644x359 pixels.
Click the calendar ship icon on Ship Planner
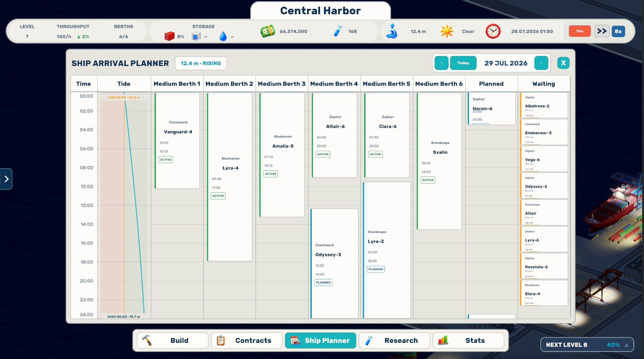[295, 340]
